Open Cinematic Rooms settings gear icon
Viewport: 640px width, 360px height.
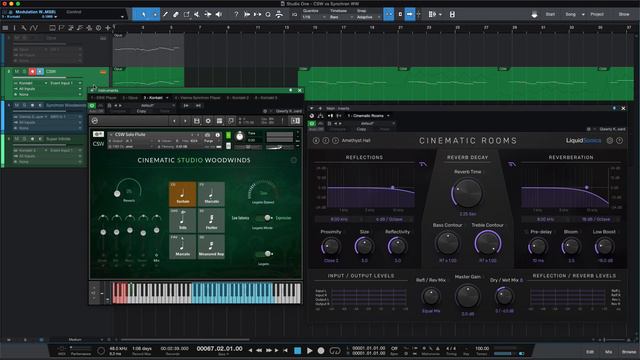[609, 140]
